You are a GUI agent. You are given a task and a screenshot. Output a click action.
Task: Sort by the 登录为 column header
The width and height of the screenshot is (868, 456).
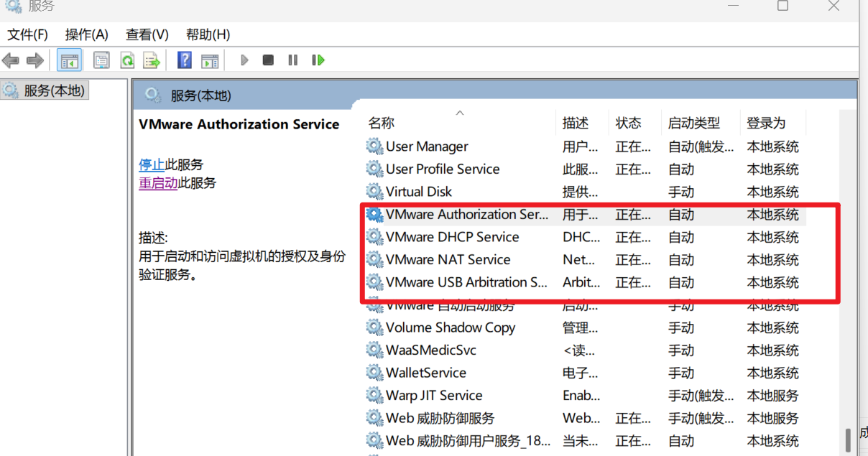tap(774, 123)
